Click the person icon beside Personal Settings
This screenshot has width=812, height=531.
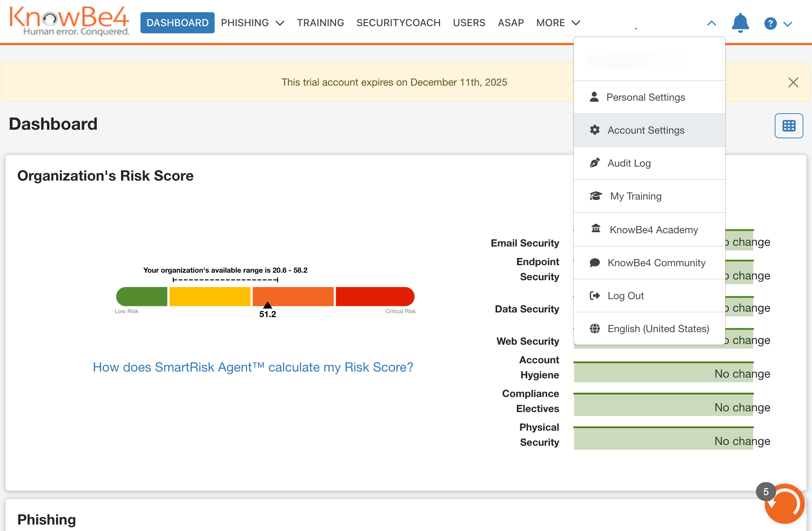click(594, 97)
